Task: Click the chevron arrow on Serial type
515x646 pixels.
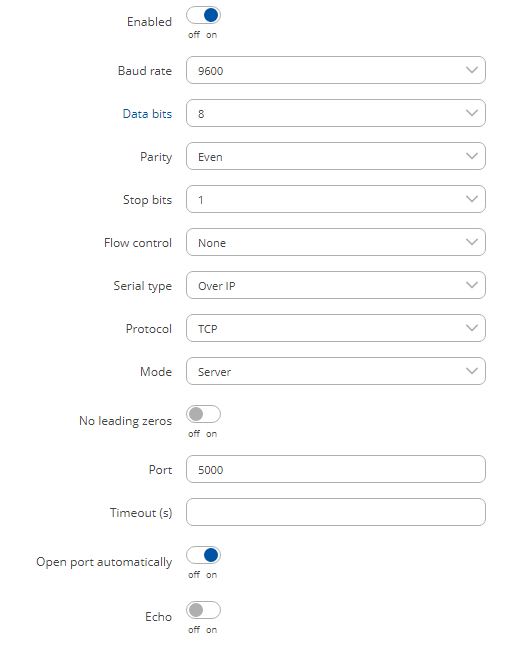Action: (x=472, y=285)
